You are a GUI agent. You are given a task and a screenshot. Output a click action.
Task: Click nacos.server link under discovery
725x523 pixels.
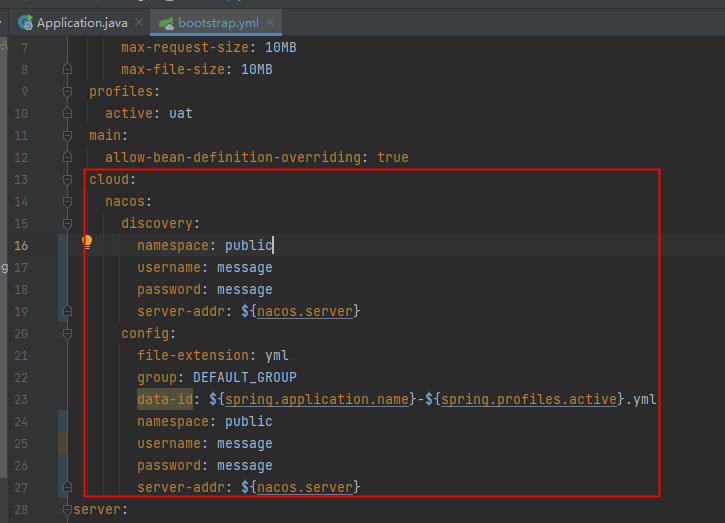click(305, 311)
